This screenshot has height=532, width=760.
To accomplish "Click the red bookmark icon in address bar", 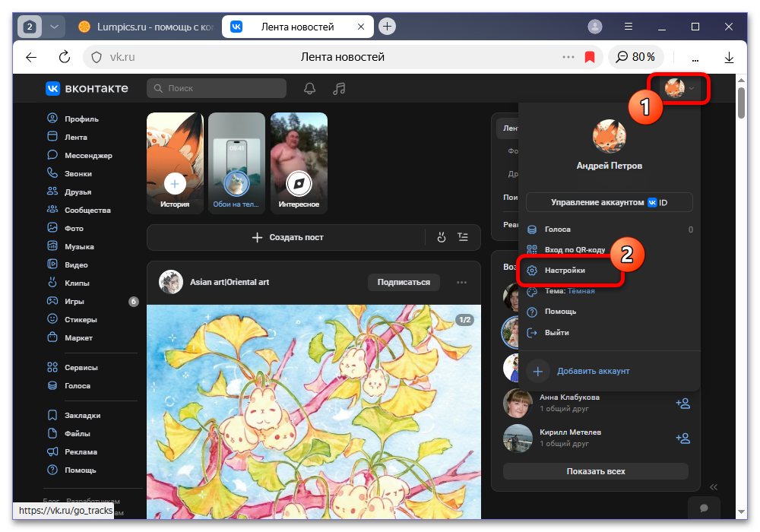I will pyautogui.click(x=590, y=57).
